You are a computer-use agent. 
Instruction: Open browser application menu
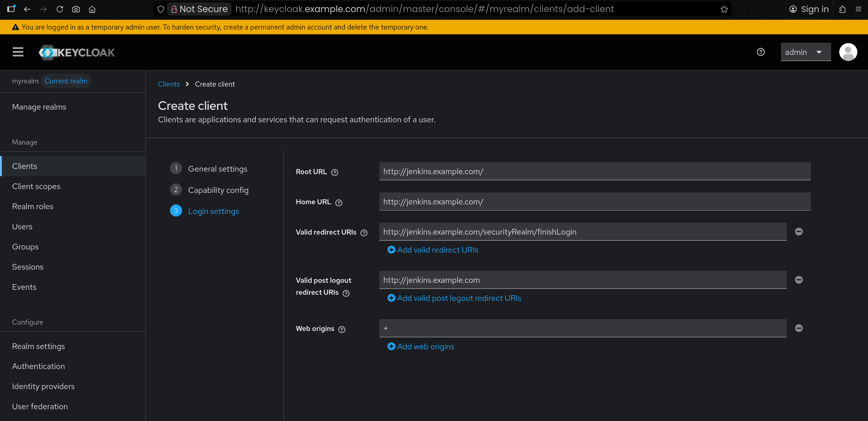(858, 9)
